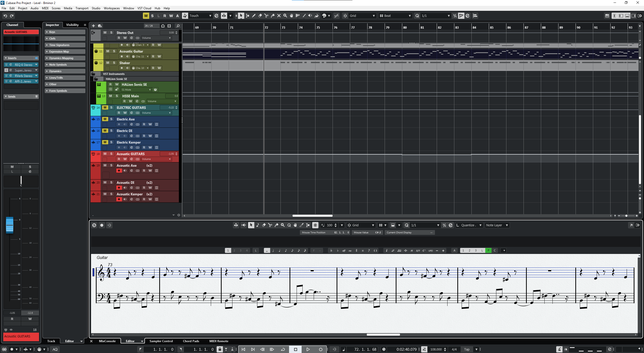The image size is (644, 353).
Task: Open the Scores menu
Action: [56, 8]
